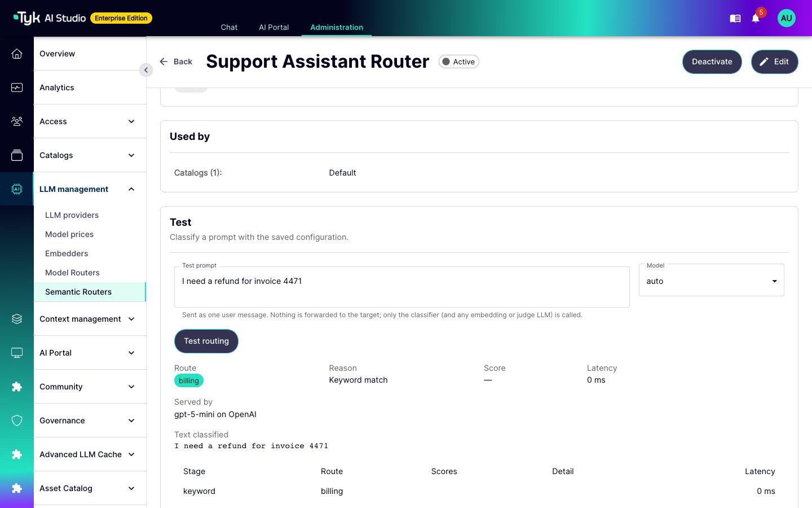Click the Detail column header
This screenshot has height=508, width=812.
(563, 471)
